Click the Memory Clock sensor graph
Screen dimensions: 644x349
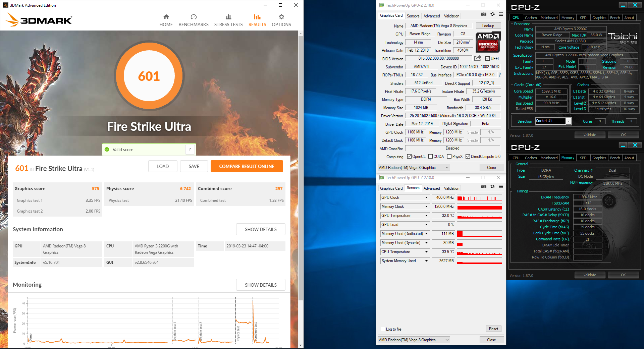pos(479,207)
